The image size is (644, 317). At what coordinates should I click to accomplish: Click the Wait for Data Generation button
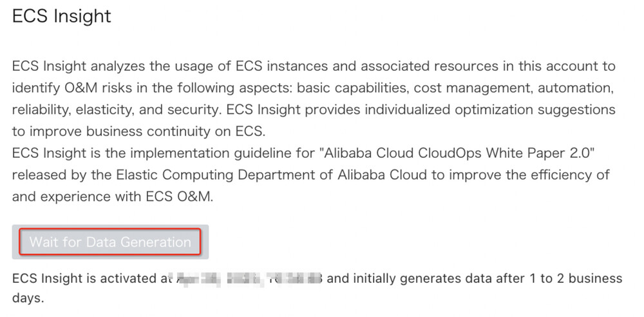coord(110,242)
